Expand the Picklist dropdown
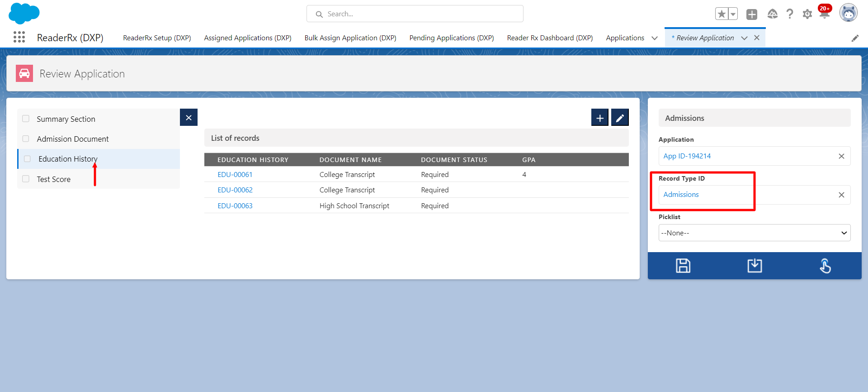 click(x=754, y=233)
